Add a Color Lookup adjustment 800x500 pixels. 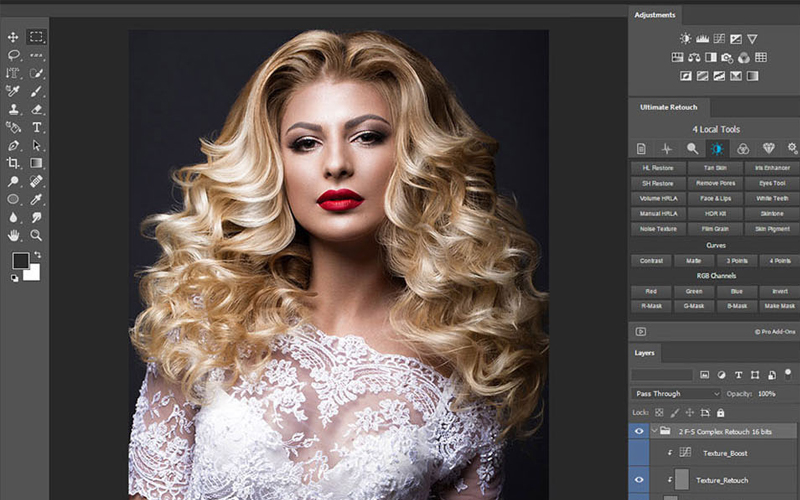(761, 57)
